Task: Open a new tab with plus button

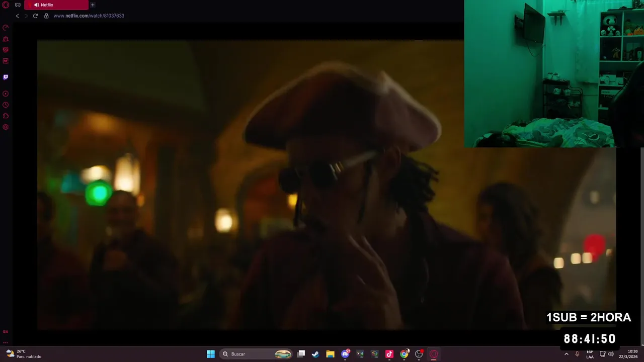Action: (93, 5)
